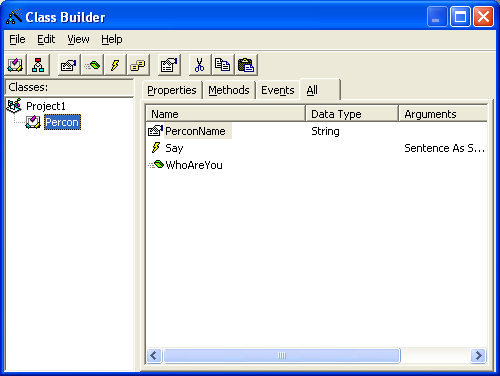Image resolution: width=500 pixels, height=376 pixels.
Task: Maximize the Class Builder window
Action: [x=460, y=17]
